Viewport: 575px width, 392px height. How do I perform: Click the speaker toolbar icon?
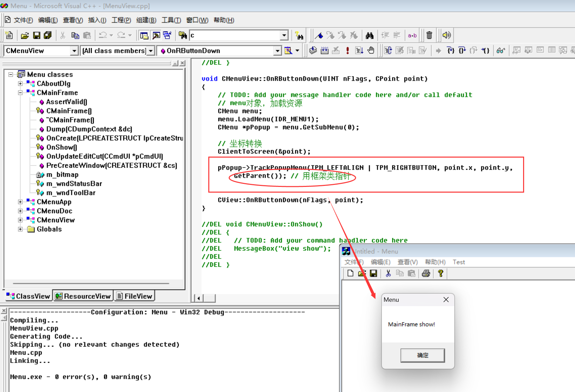(447, 35)
